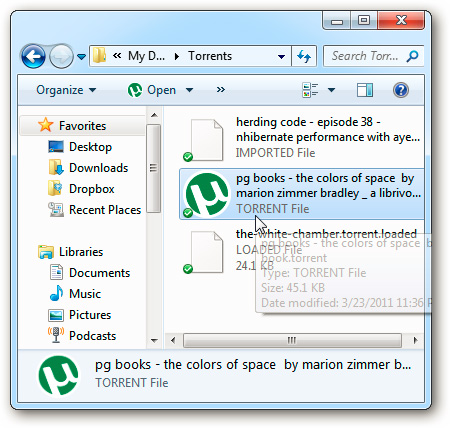The height and width of the screenshot is (428, 450).
Task: Select the Torrents breadcrumb
Action: [210, 56]
